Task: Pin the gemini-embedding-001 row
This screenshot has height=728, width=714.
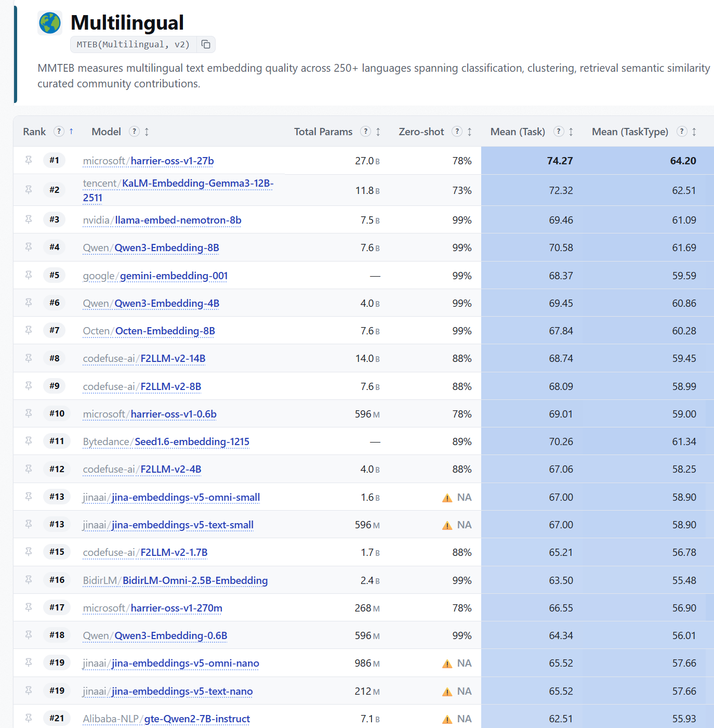Action: coord(29,275)
